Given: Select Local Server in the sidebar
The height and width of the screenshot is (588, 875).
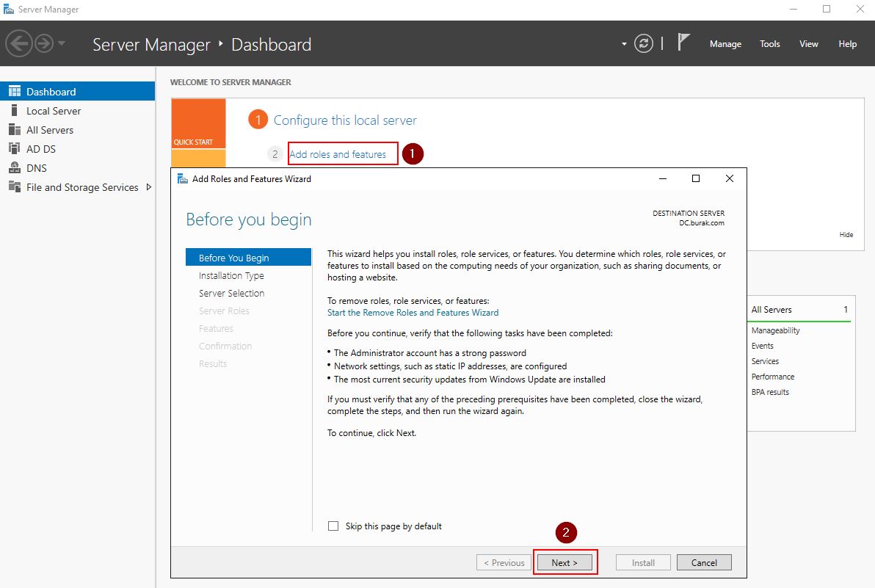Looking at the screenshot, I should click(78, 110).
